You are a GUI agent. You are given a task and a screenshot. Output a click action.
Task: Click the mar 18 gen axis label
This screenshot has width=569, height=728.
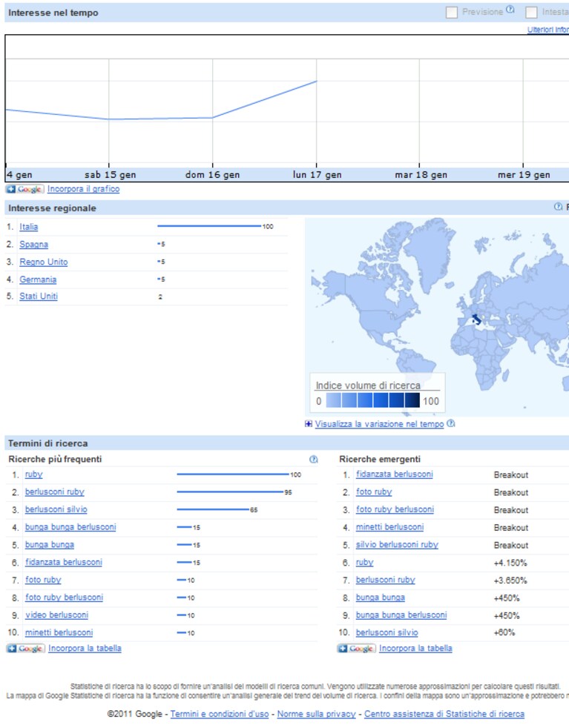[421, 175]
